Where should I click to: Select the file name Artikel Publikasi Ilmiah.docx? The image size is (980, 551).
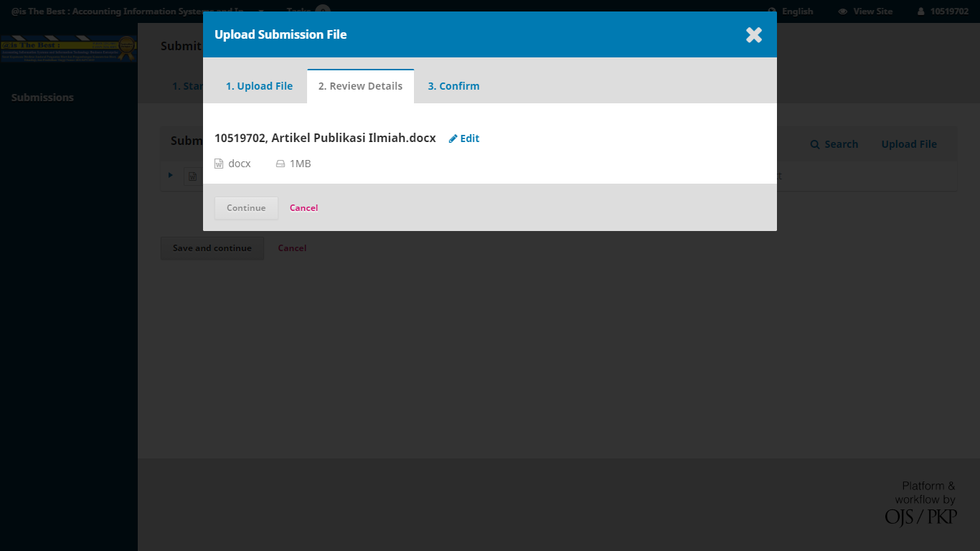325,138
